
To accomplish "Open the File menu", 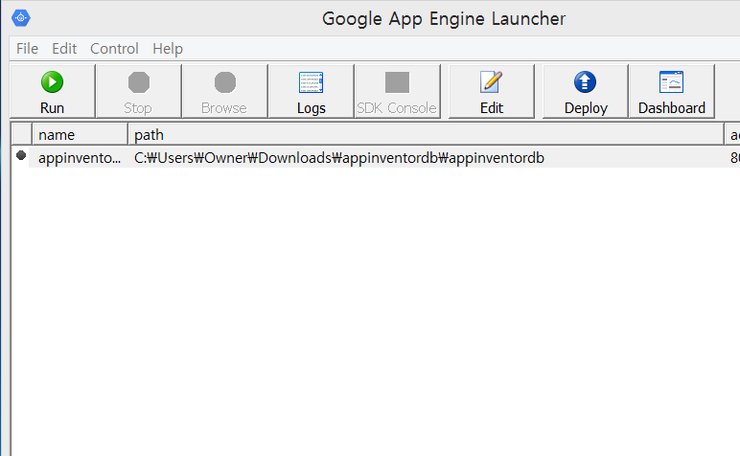I will [x=27, y=49].
